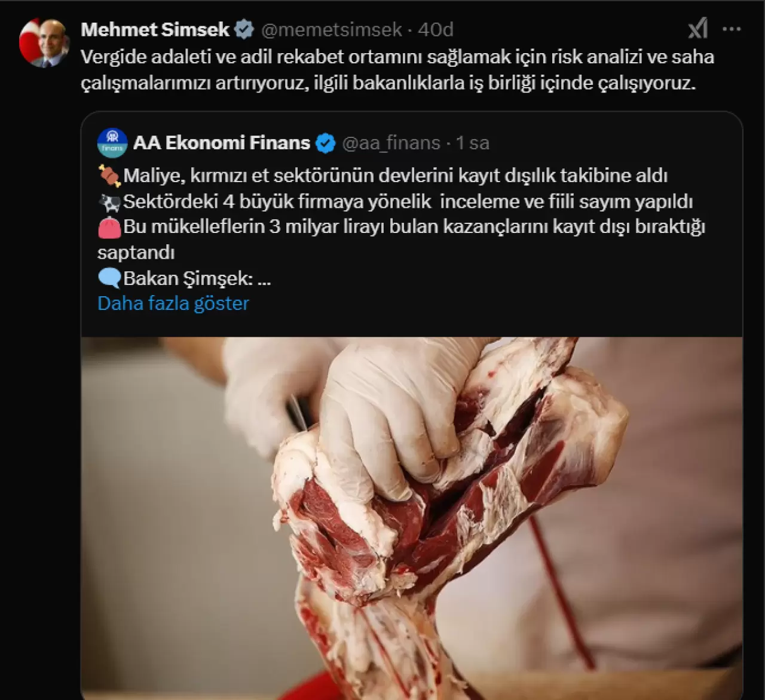
Task: Click the @memetsimsek handle
Action: click(x=332, y=29)
